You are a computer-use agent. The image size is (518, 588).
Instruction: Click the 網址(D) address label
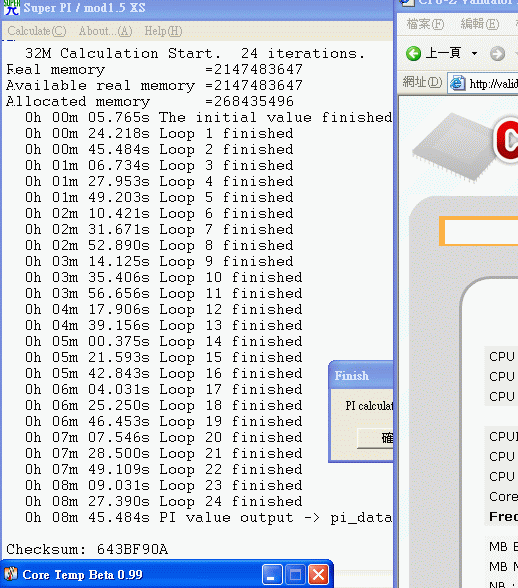pyautogui.click(x=422, y=82)
